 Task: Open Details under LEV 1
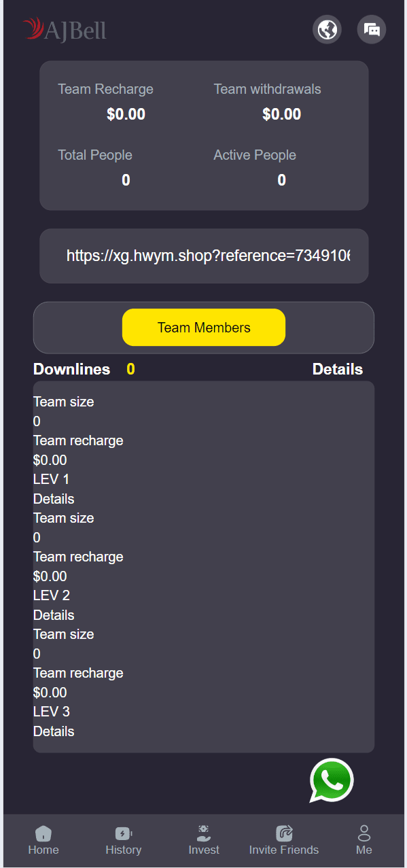point(54,499)
